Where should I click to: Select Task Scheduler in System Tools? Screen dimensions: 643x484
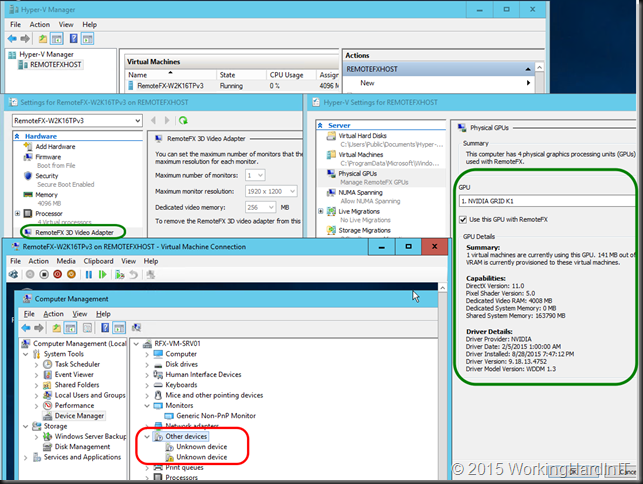[x=77, y=364]
